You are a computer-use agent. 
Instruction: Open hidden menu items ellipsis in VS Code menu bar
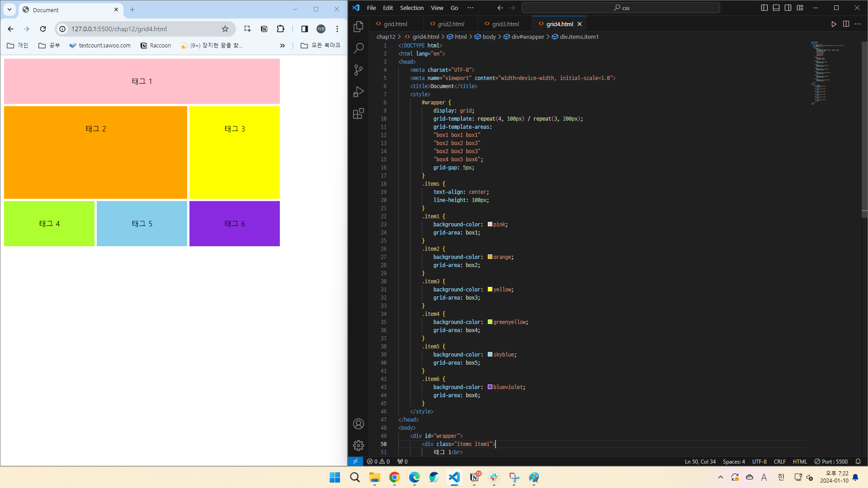click(x=470, y=8)
